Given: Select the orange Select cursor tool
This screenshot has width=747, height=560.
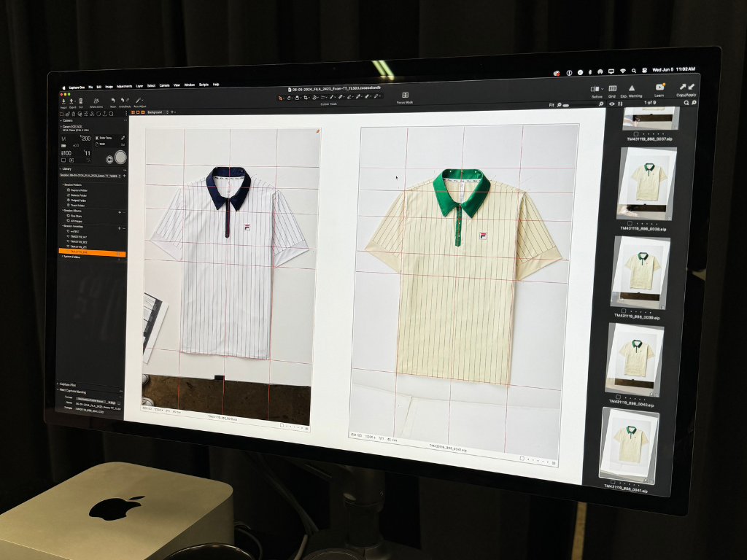Looking at the screenshot, I should click(x=280, y=98).
